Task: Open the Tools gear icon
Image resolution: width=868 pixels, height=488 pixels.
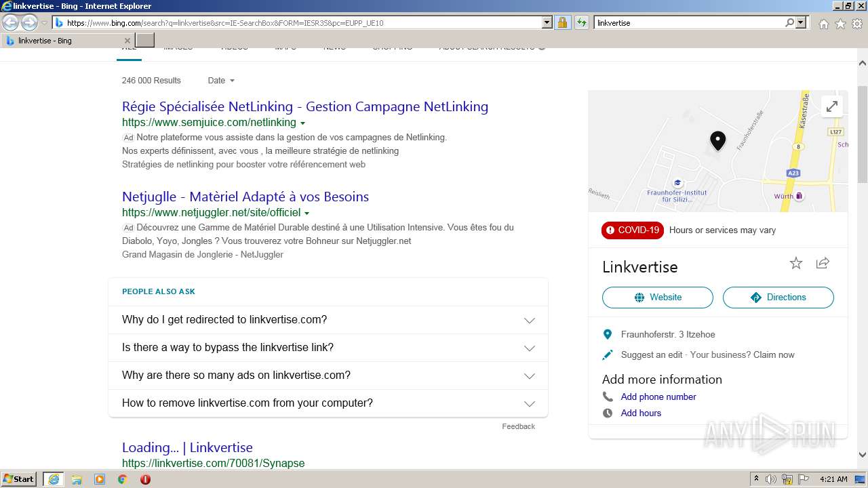Action: tap(857, 24)
